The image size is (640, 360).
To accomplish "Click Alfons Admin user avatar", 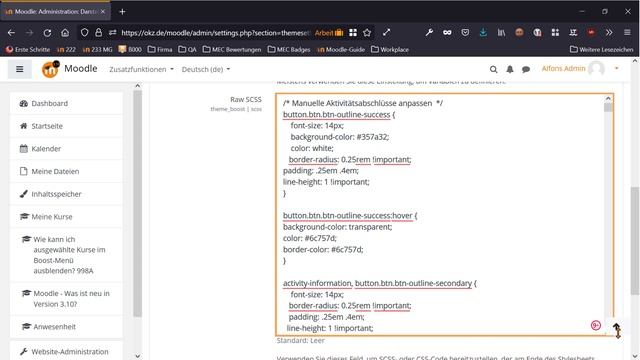I will (x=596, y=69).
